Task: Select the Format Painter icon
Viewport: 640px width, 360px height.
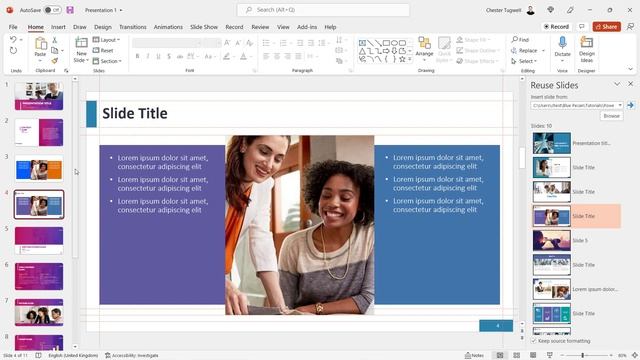Action: tap(54, 61)
